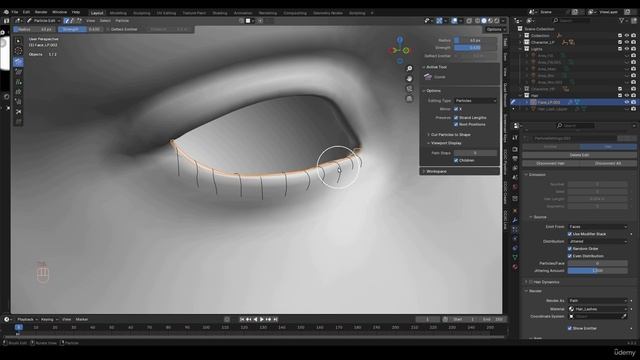This screenshot has width=640, height=360.
Task: Activate the Cut tool with scissors icon
Action: point(18,111)
